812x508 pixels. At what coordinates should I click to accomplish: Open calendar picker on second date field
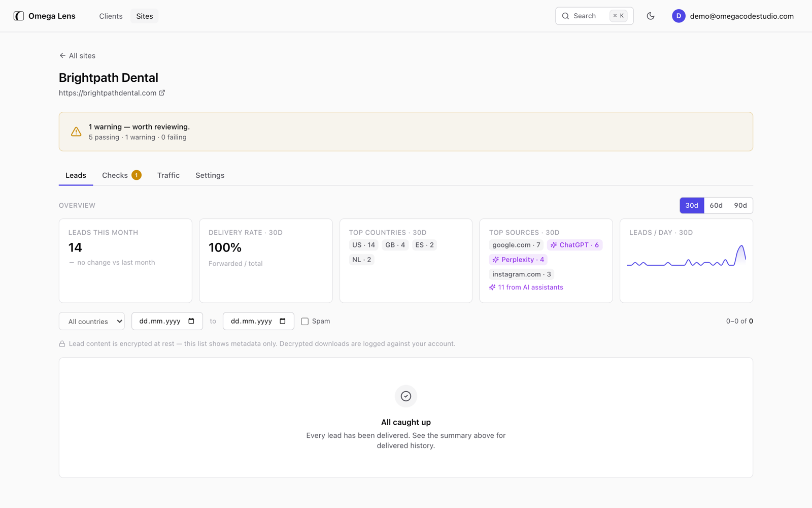[283, 321]
